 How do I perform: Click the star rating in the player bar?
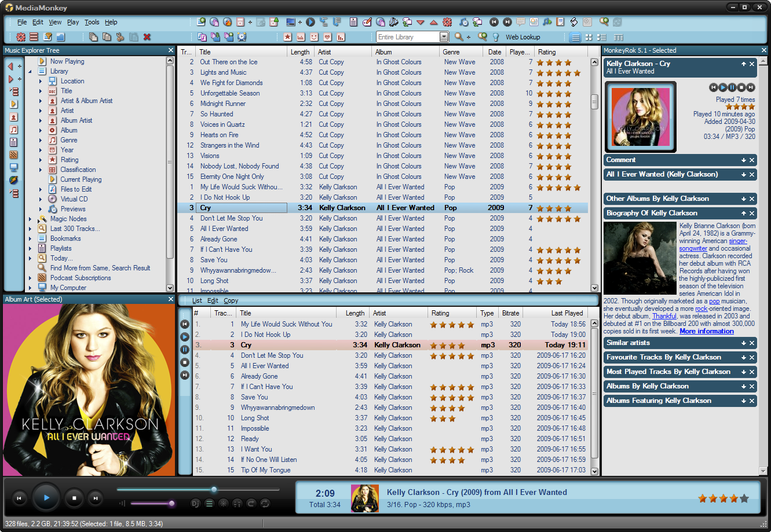724,498
